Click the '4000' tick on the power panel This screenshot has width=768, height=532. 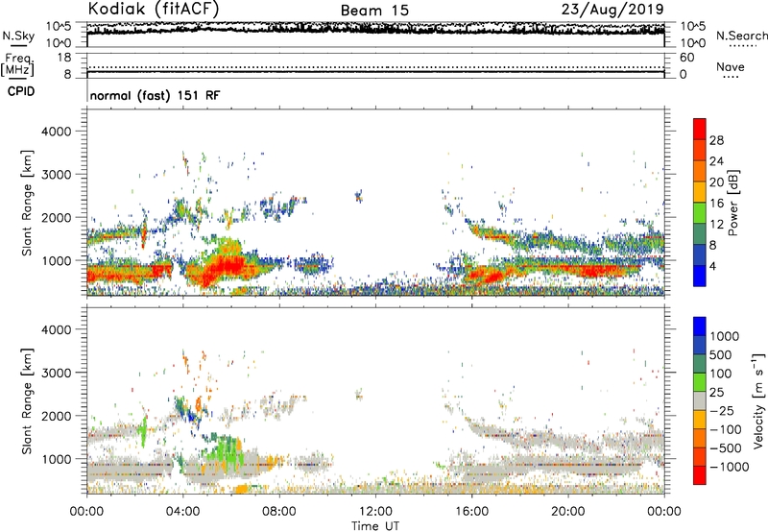coord(56,132)
